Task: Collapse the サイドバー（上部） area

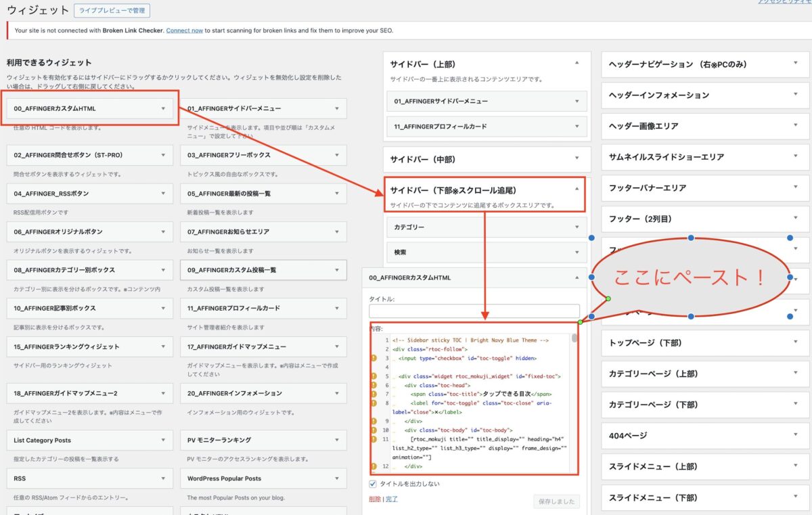Action: click(577, 63)
